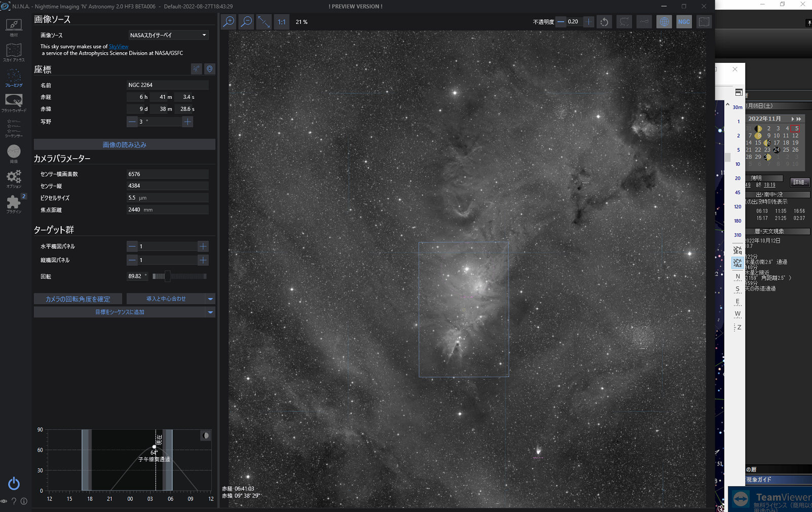Click the センサー縦 field showing 4384
Viewport: 812px width, 512px height.
point(167,186)
